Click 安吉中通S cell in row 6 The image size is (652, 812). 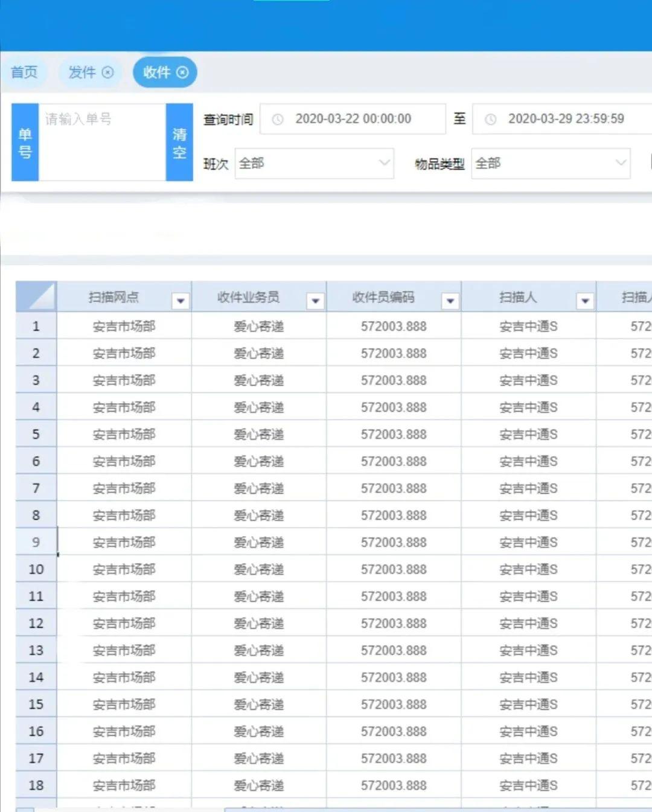tap(529, 461)
